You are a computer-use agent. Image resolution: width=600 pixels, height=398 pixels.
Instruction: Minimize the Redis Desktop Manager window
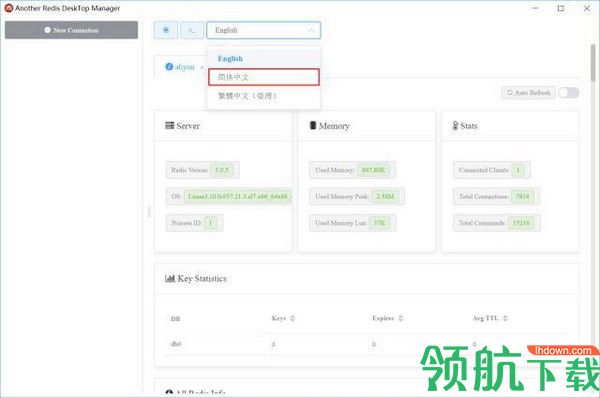tap(535, 8)
